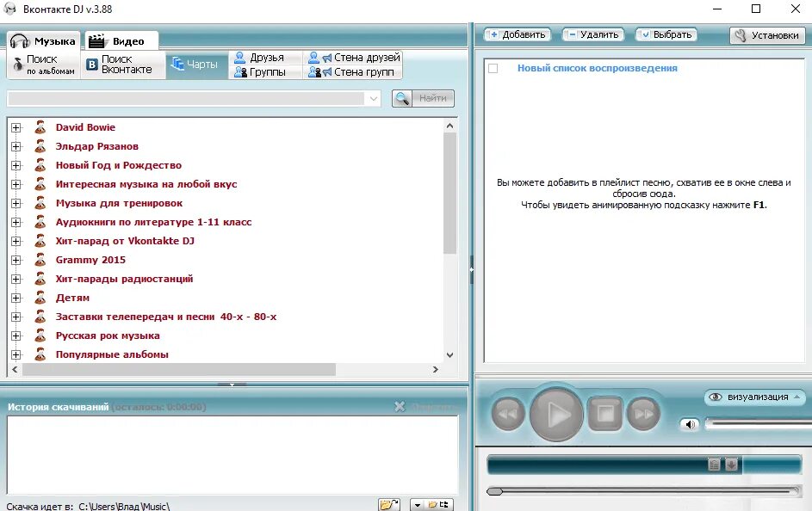The height and width of the screenshot is (511, 812).
Task: Stop playback with the square button
Action: click(x=604, y=414)
